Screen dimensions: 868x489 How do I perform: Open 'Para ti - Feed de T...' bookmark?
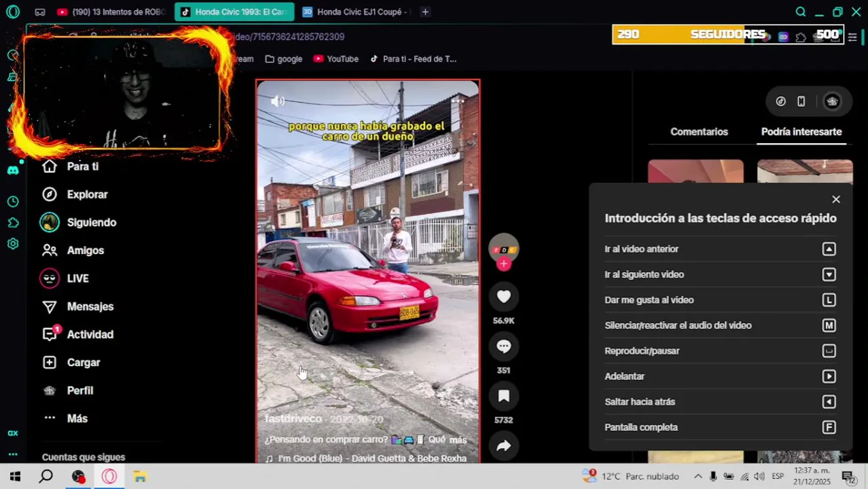point(413,59)
